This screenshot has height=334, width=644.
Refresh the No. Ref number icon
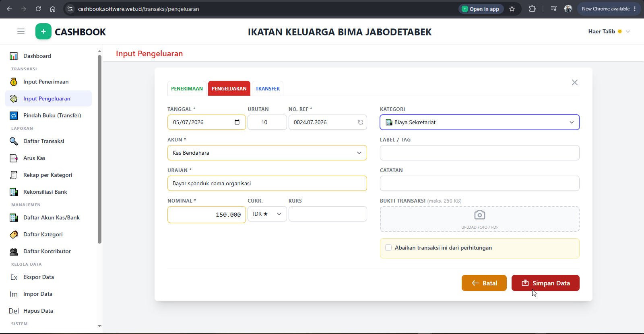pos(361,122)
